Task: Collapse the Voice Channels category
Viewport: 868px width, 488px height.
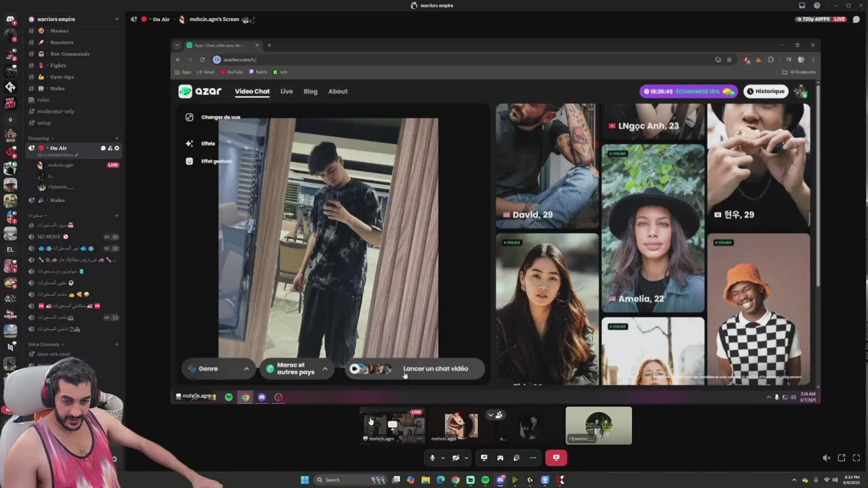Action: [44, 344]
